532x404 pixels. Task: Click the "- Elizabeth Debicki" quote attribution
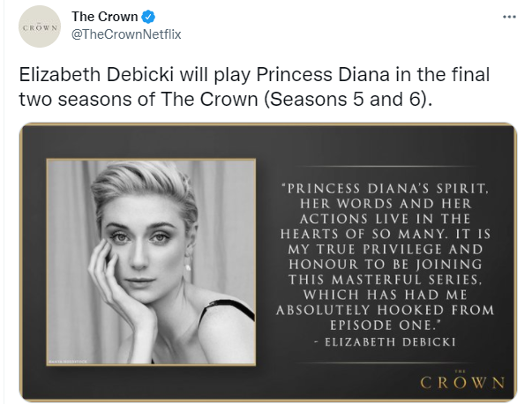click(x=385, y=341)
